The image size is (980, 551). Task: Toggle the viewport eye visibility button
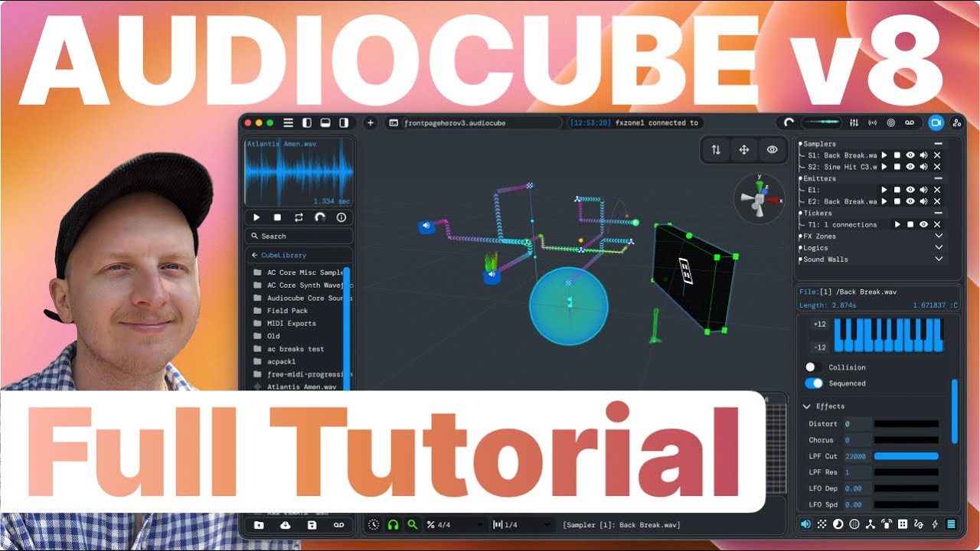pyautogui.click(x=772, y=150)
